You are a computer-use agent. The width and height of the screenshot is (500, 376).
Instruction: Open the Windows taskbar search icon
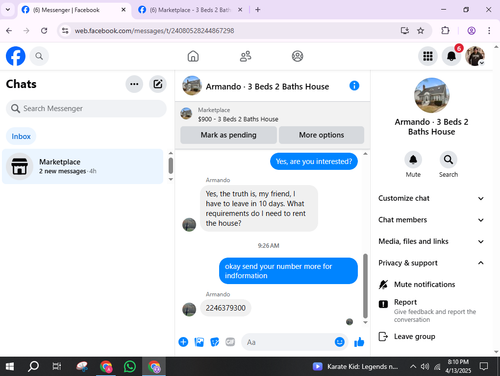(33, 367)
